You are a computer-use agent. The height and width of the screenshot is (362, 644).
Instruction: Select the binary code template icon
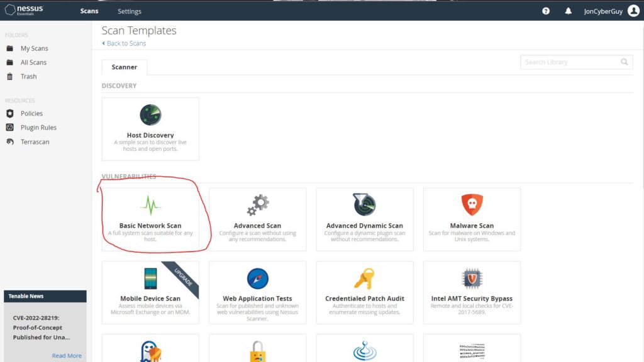(472, 351)
